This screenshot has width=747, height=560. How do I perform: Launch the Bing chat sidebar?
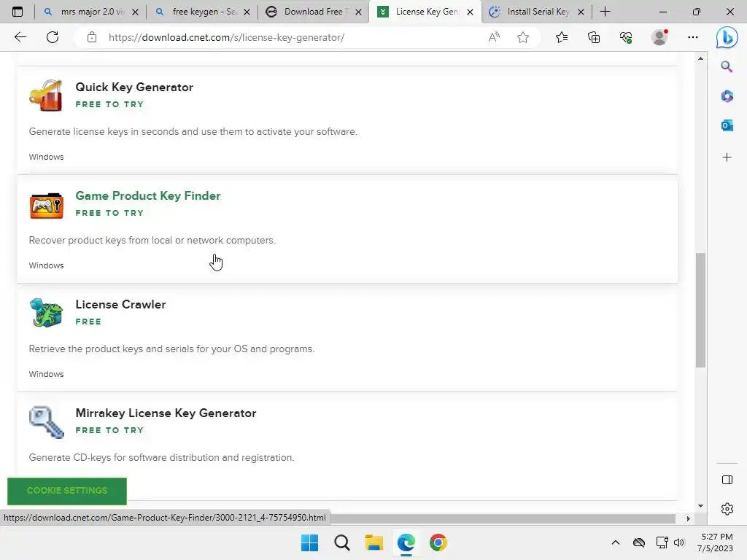727,37
